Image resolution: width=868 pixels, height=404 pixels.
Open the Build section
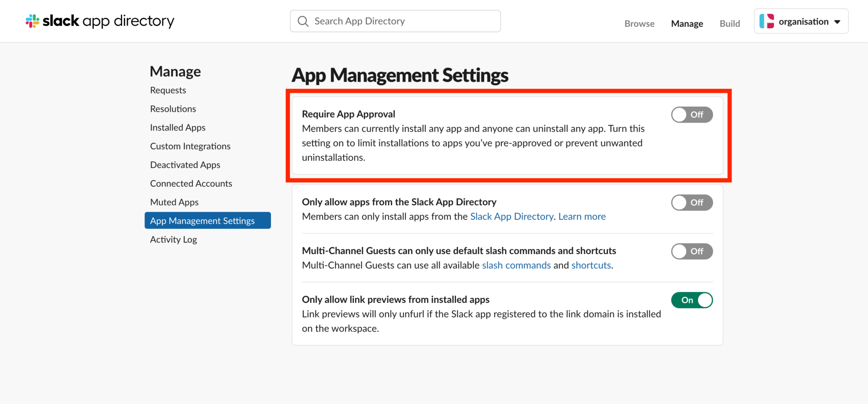(x=729, y=24)
